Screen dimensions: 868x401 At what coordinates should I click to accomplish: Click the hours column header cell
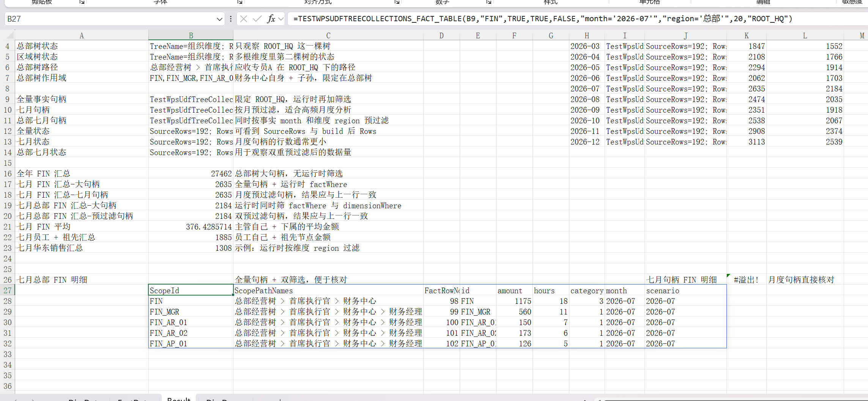coord(551,290)
